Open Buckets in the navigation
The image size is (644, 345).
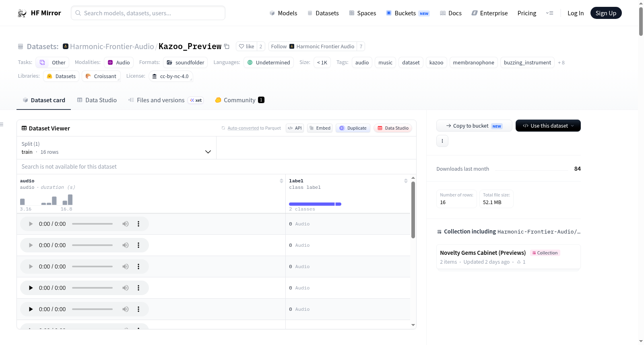click(408, 13)
